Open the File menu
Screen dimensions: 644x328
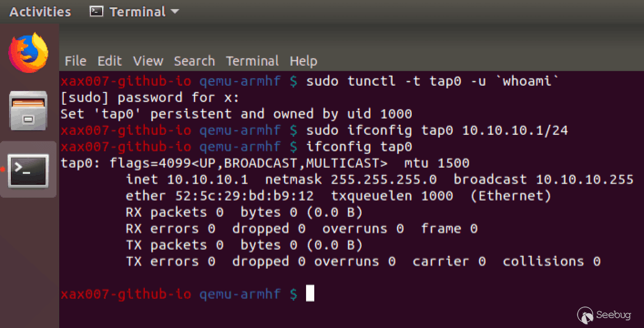coord(76,61)
